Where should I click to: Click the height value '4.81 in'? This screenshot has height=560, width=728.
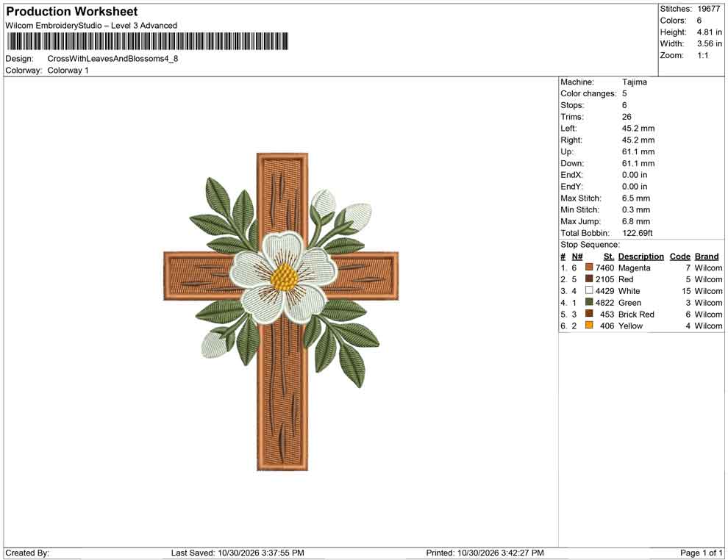pyautogui.click(x=709, y=32)
